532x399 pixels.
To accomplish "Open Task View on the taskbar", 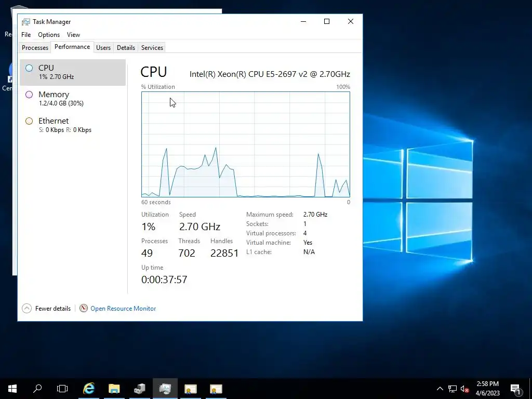I will (x=62, y=389).
